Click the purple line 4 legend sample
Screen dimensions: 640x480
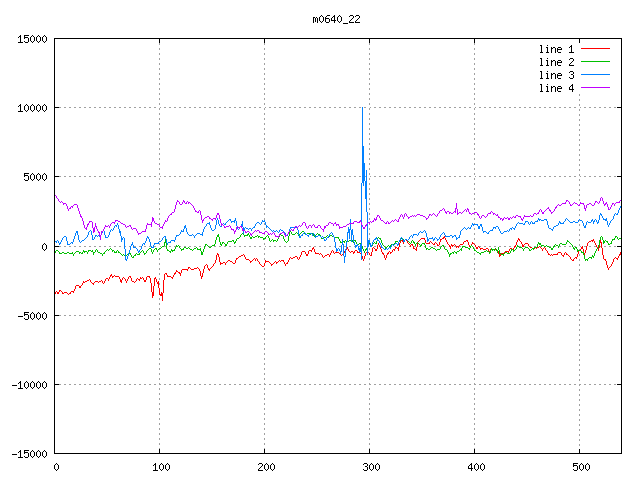click(596, 88)
